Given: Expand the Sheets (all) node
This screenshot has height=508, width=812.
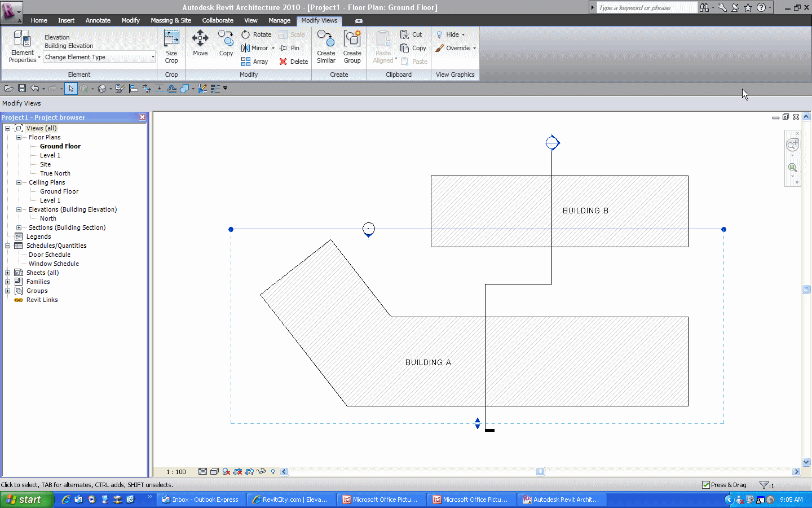Looking at the screenshot, I should pyautogui.click(x=8, y=273).
